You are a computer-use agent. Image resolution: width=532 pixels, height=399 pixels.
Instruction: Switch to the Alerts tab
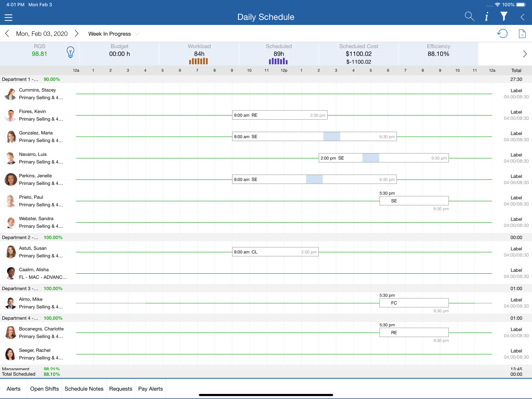point(13,389)
